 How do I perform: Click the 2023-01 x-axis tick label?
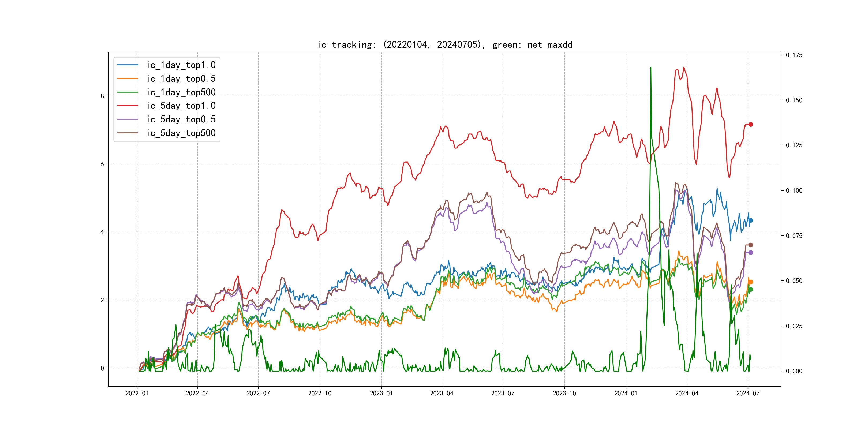pos(381,393)
